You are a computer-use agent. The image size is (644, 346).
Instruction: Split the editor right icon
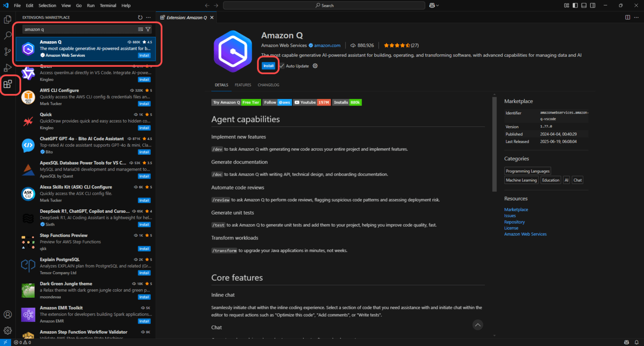(x=627, y=17)
